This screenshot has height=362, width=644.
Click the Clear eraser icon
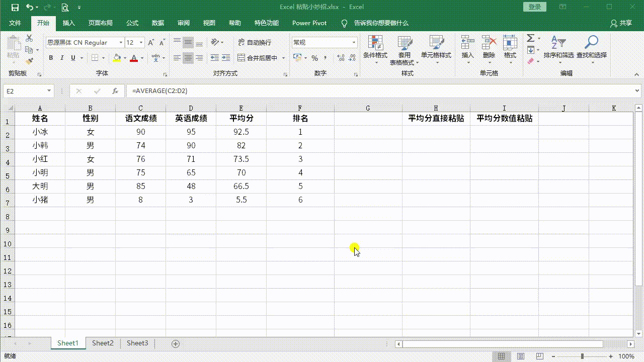530,61
